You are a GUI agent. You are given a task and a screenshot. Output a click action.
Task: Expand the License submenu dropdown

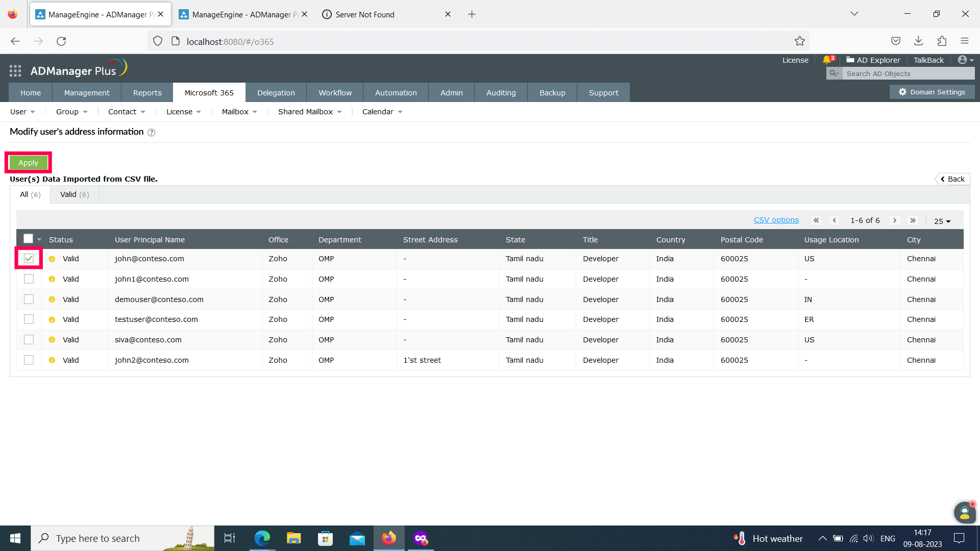pyautogui.click(x=183, y=112)
